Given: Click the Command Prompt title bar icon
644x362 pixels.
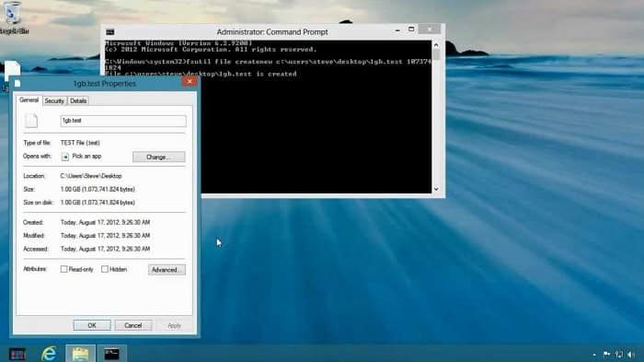Looking at the screenshot, I should click(x=110, y=31).
